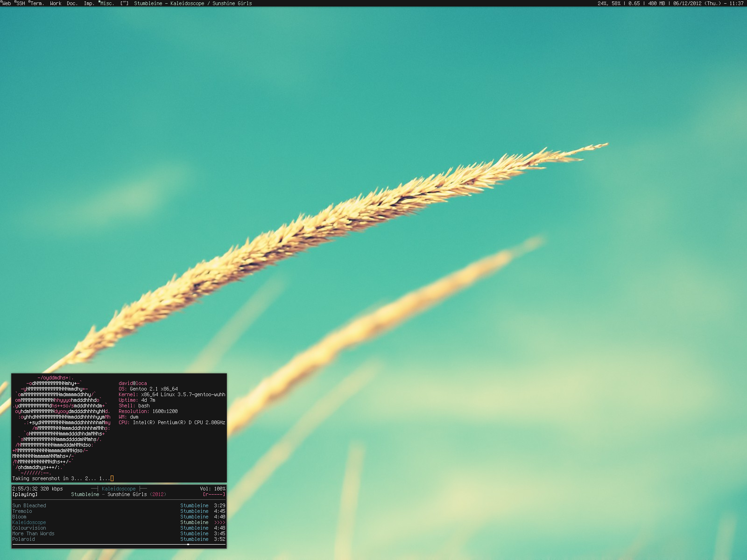Click the 'Kernel:' line in the terminal
This screenshot has width=747, height=560.
click(x=172, y=394)
